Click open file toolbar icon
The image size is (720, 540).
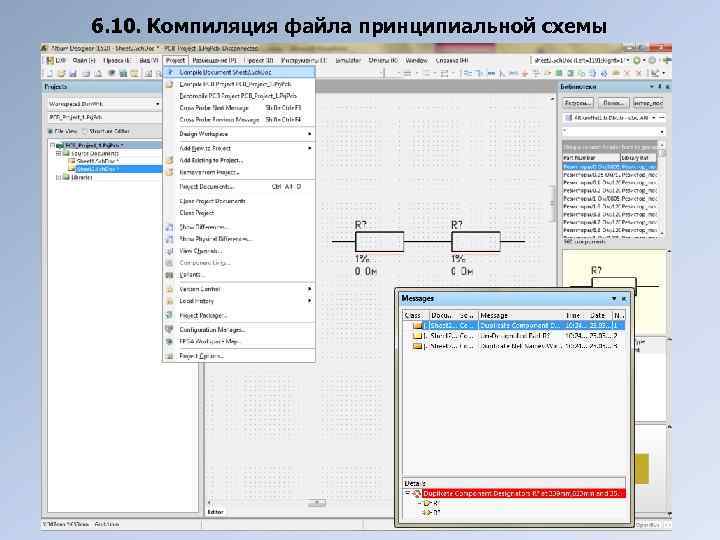tap(62, 73)
